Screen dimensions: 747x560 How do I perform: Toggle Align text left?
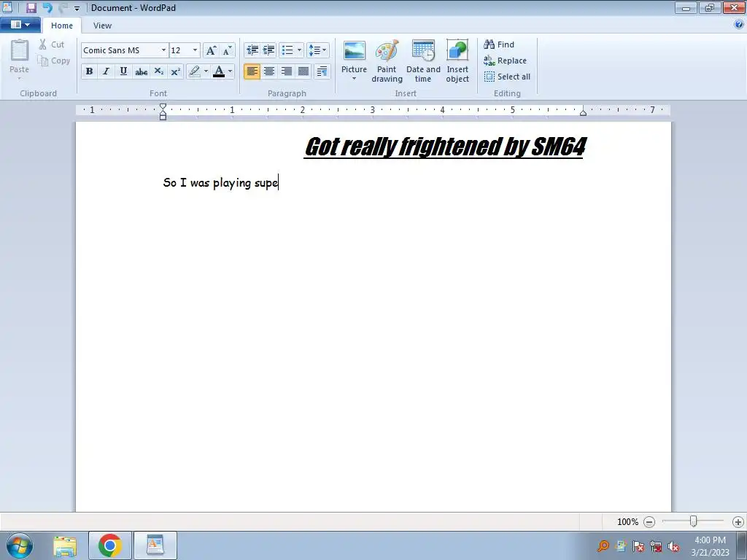[252, 71]
